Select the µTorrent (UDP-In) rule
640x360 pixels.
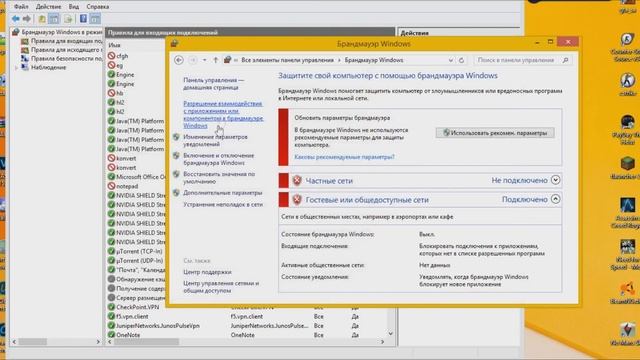coord(135,260)
